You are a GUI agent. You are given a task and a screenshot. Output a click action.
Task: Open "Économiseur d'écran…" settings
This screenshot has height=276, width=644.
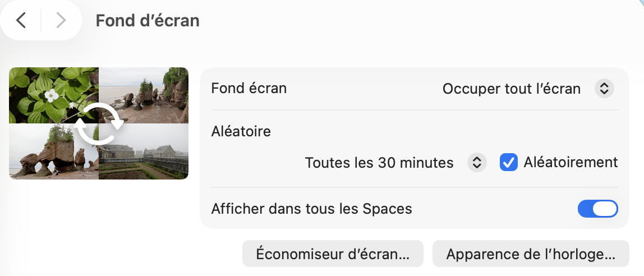(x=333, y=254)
